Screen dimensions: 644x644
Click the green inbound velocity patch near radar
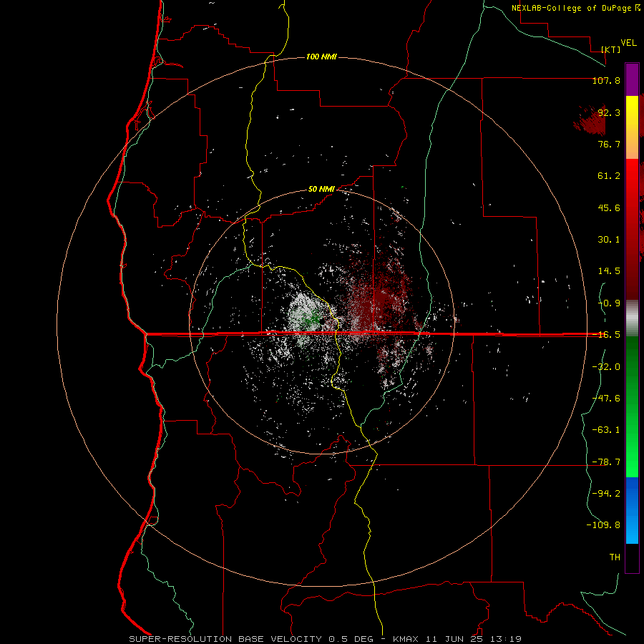311,318
